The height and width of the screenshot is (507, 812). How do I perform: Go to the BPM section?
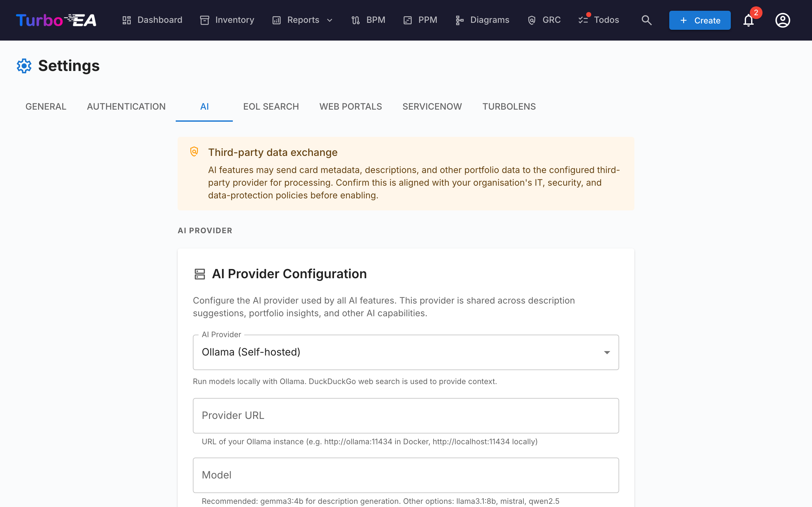pyautogui.click(x=368, y=20)
